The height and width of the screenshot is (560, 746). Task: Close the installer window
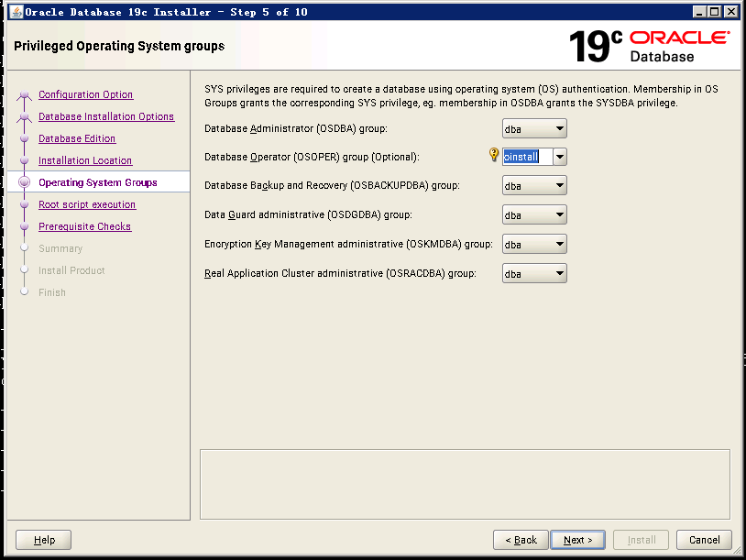[x=731, y=12]
